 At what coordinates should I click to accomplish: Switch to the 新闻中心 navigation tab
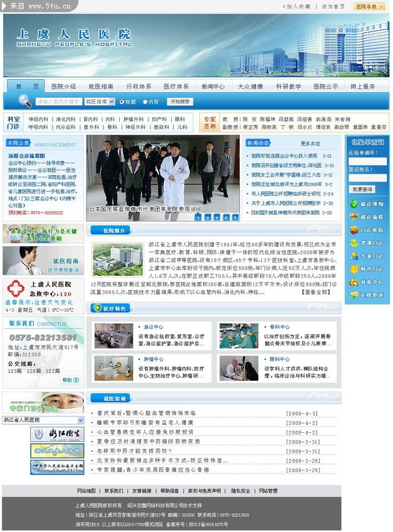click(x=213, y=87)
